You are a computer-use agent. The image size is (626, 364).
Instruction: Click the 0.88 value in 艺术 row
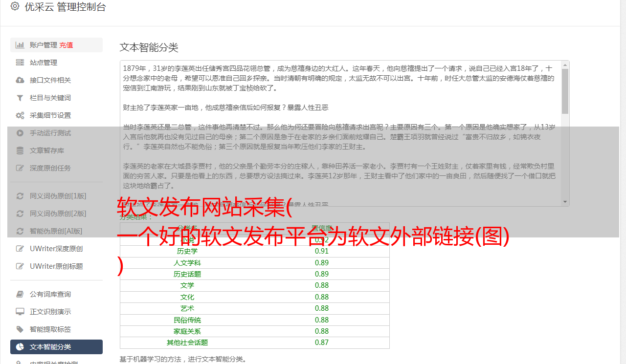click(x=322, y=308)
